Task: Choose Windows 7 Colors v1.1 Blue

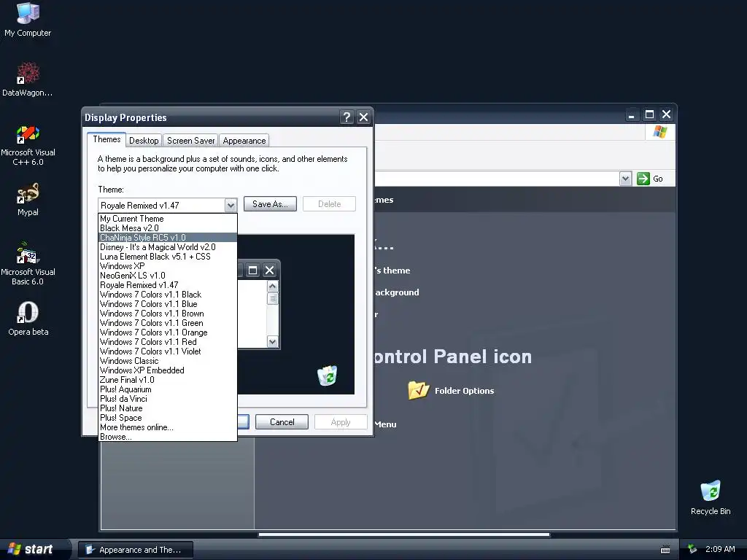Action: click(x=168, y=304)
